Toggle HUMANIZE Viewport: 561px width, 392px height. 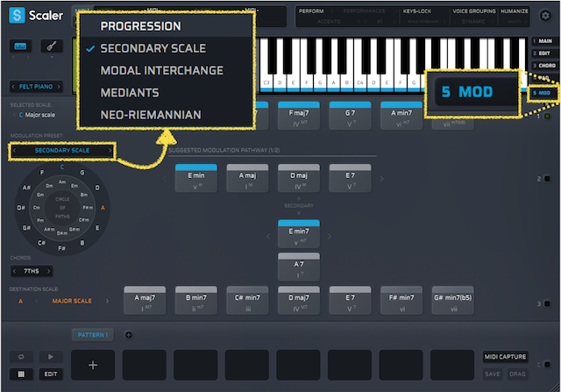(x=515, y=11)
